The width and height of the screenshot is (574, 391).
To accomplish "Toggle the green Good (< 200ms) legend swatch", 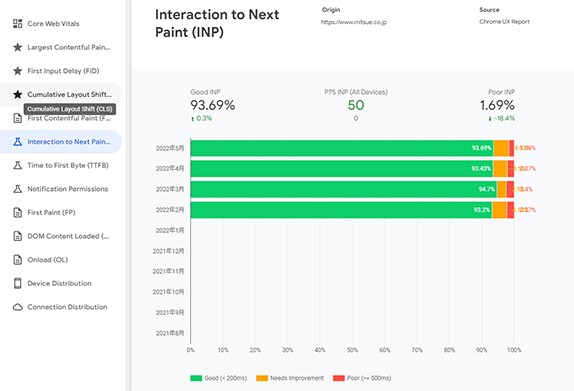I will coord(196,378).
